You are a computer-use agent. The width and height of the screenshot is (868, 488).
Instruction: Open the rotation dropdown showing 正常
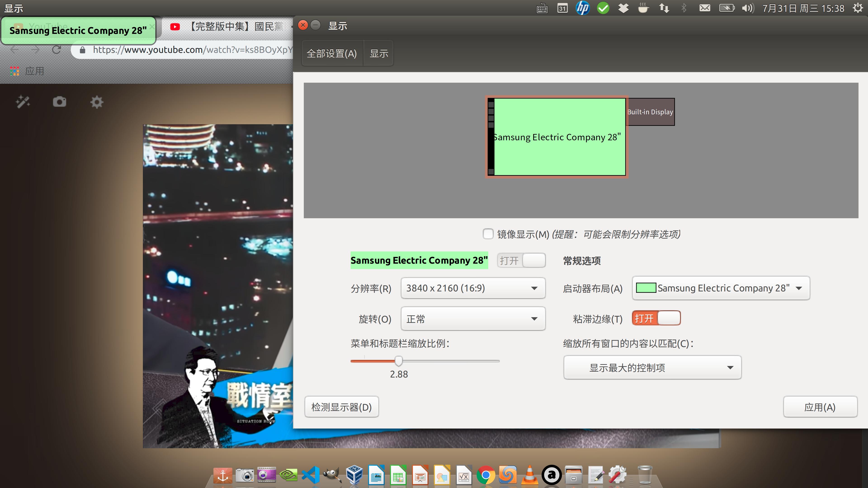pyautogui.click(x=473, y=319)
